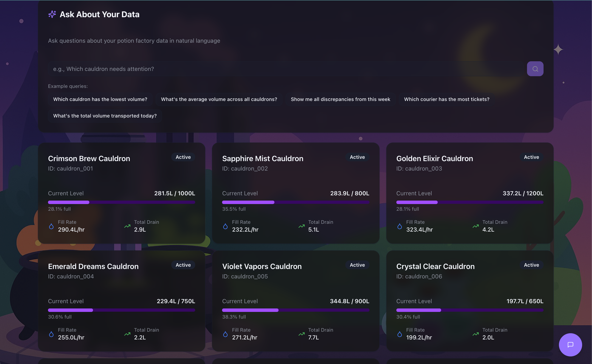Click Crystal Clear total drain trend icon
The width and height of the screenshot is (592, 364).
click(475, 334)
